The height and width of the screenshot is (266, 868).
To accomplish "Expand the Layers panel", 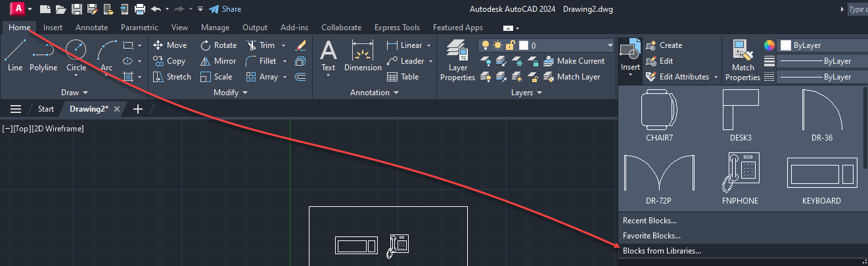I will point(527,93).
